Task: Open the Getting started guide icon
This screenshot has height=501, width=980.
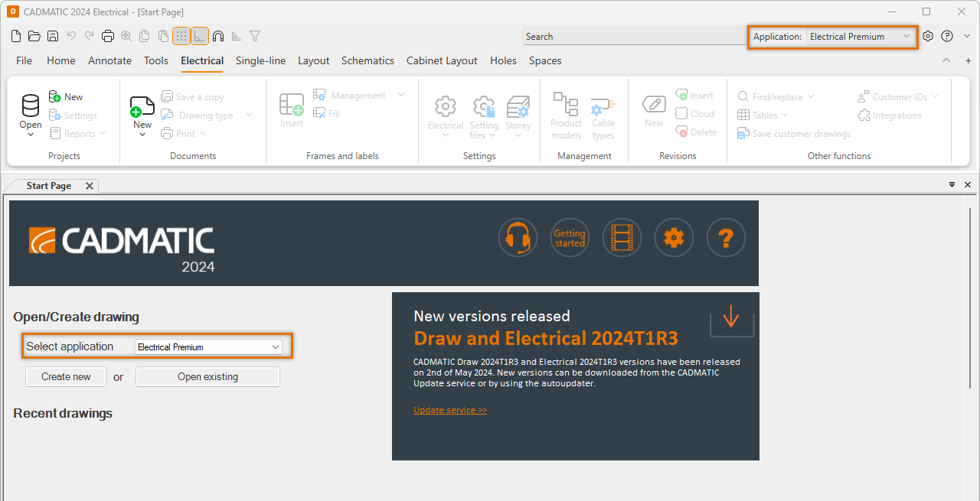Action: coord(570,238)
